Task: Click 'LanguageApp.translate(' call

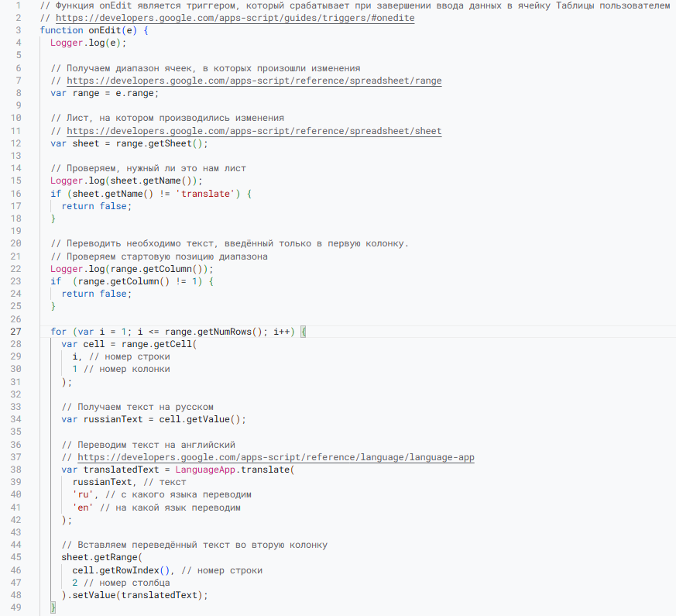Action: pyautogui.click(x=235, y=470)
